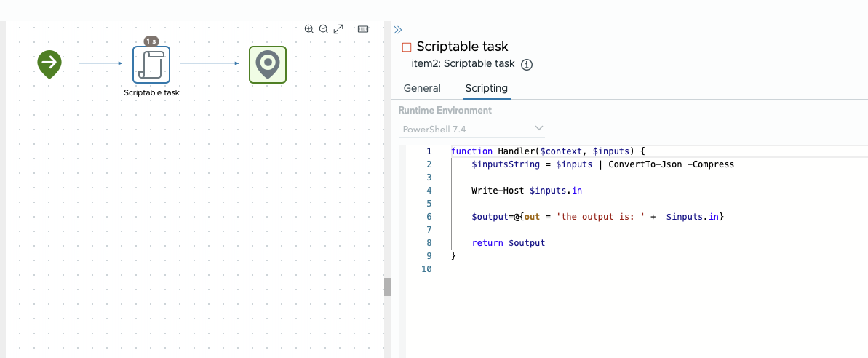Viewport: 868px width, 358px height.
Task: Click the item2: Scriptable task subtitle
Action: click(x=463, y=64)
